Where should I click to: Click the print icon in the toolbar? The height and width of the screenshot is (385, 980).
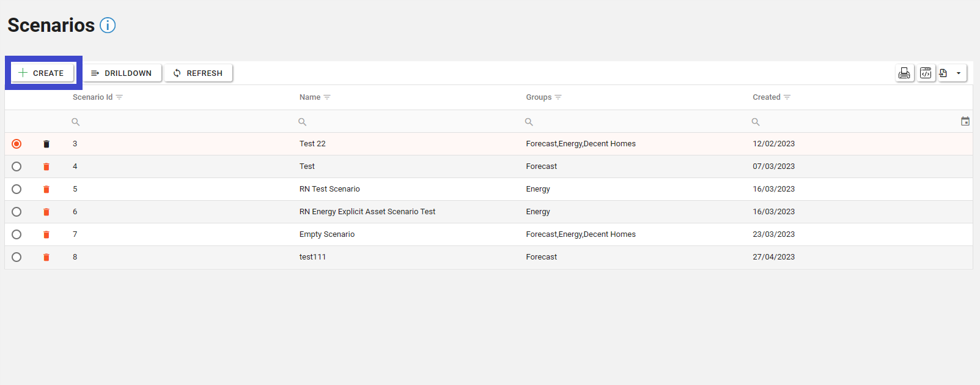coord(904,73)
